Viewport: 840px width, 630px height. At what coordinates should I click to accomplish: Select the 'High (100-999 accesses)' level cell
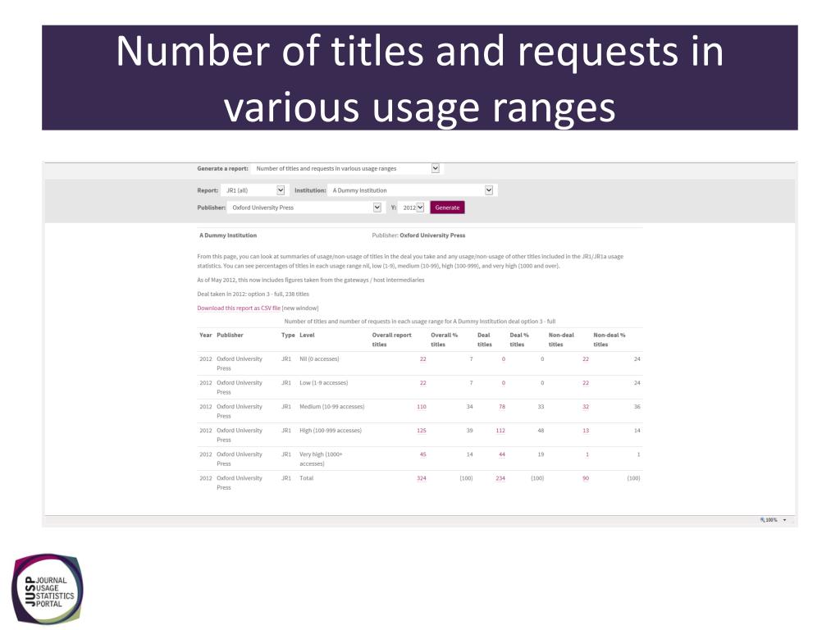pyautogui.click(x=331, y=431)
